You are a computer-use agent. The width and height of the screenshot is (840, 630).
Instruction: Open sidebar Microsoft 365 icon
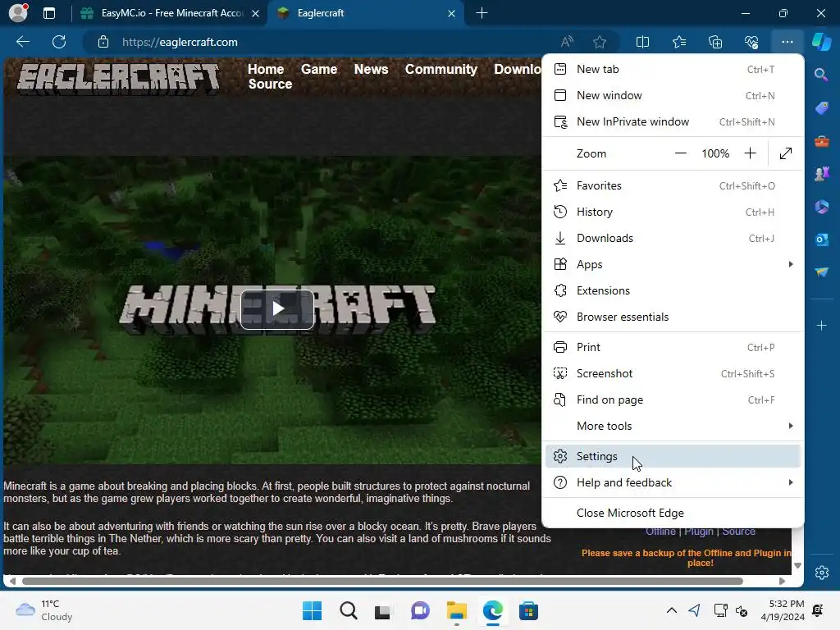[x=821, y=207]
